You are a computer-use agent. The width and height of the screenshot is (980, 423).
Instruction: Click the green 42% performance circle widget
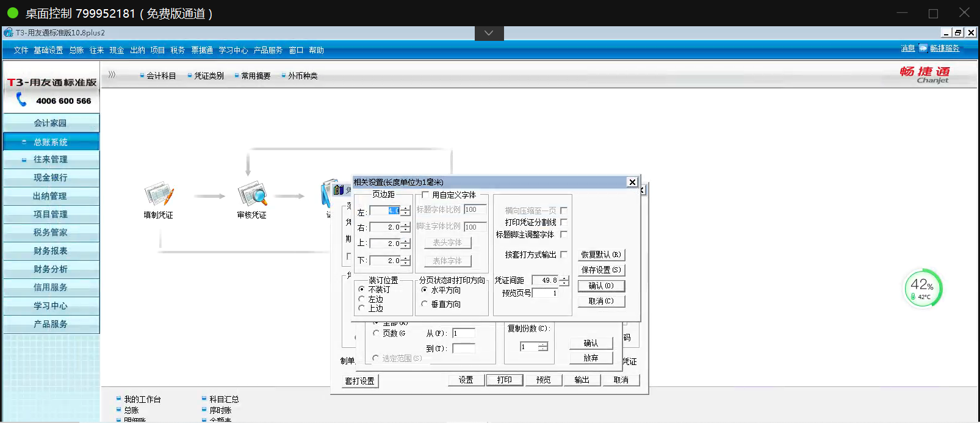point(923,289)
